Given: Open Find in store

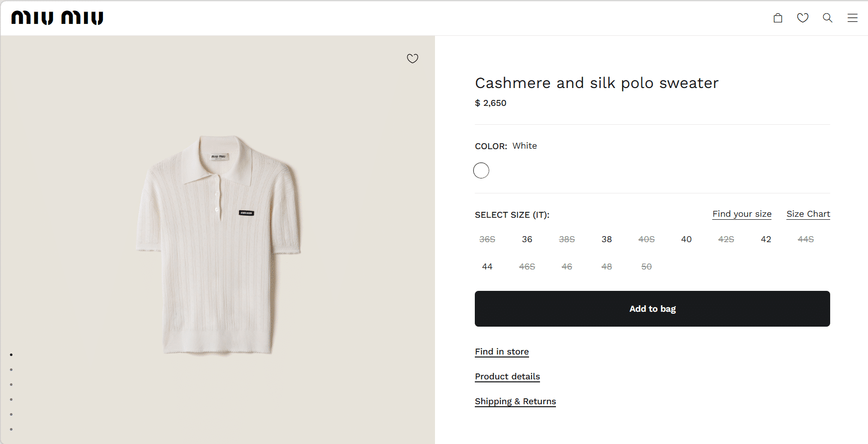Looking at the screenshot, I should click(x=502, y=352).
